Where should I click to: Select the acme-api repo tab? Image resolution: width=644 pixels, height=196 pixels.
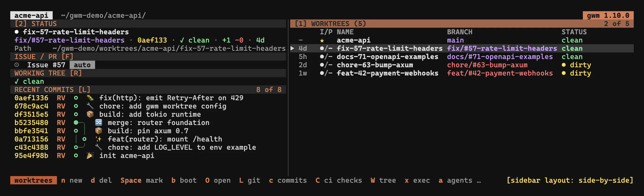coord(31,15)
